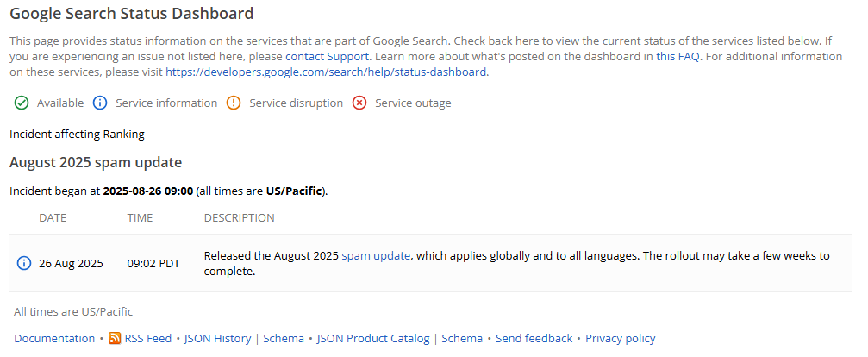
Task: Open the this FAQ link
Action: pos(678,56)
